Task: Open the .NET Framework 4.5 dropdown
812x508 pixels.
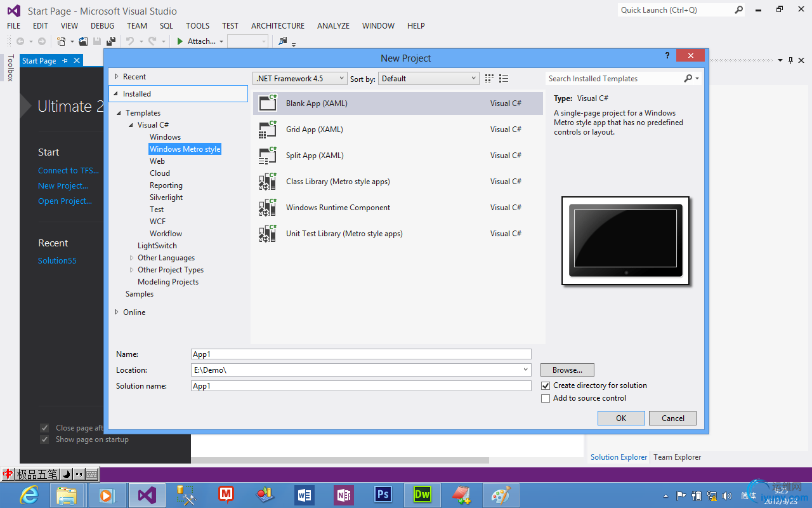Action: [300, 79]
